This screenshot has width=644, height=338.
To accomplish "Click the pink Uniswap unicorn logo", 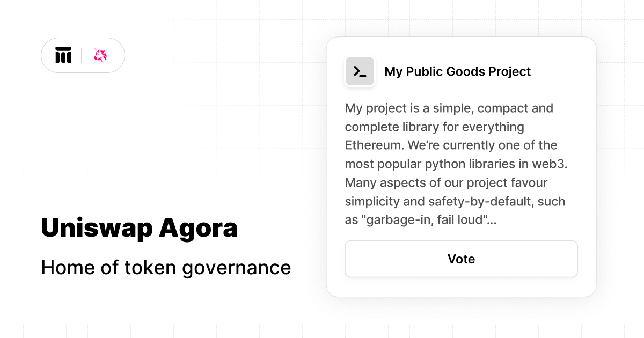I will click(100, 55).
